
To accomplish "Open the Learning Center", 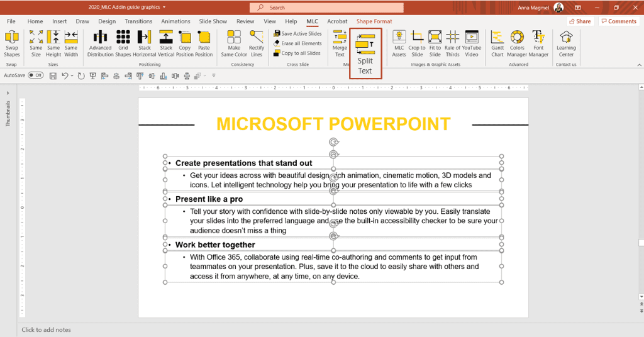I will 566,43.
